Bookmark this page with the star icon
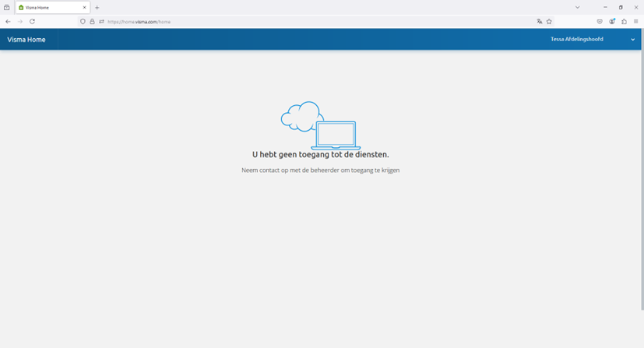This screenshot has width=644, height=348. tap(549, 22)
